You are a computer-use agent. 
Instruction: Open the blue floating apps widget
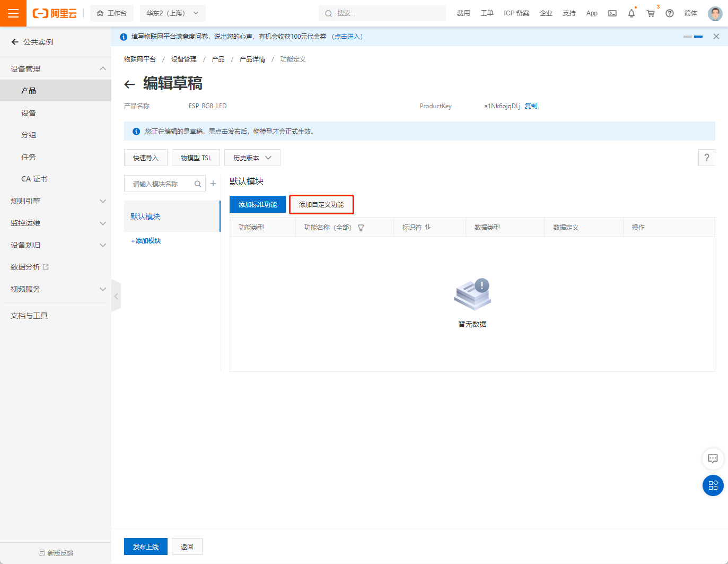click(713, 485)
